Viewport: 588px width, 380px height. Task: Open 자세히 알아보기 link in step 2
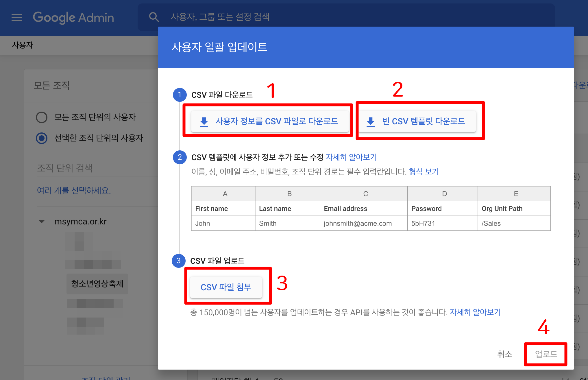point(351,157)
